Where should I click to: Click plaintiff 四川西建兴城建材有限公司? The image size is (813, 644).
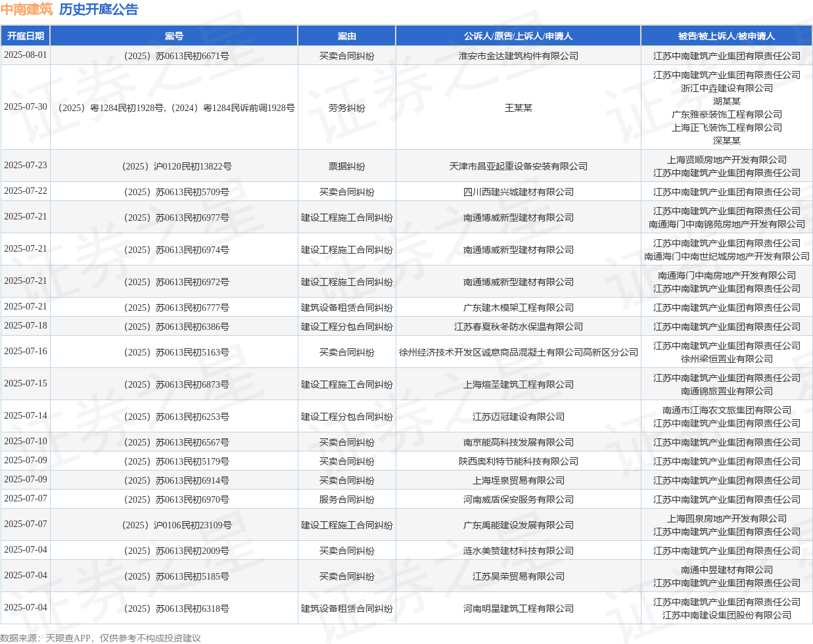coord(519,192)
